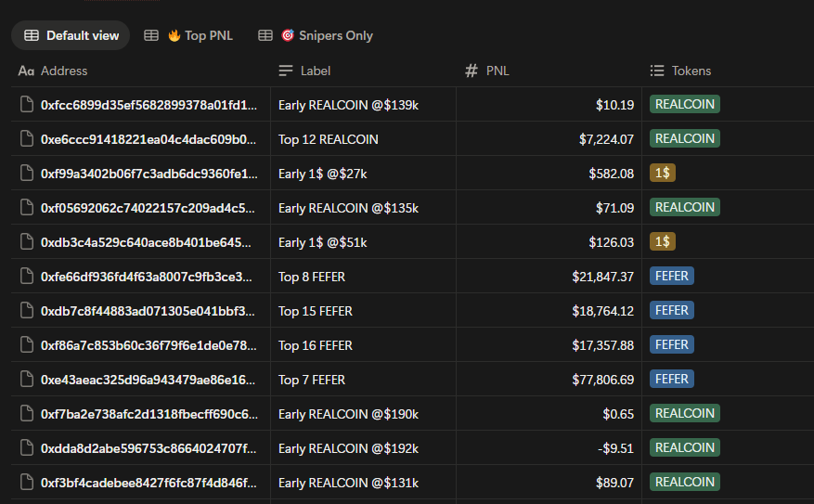The width and height of the screenshot is (814, 504).
Task: Click the Address column header
Action: pos(52,71)
